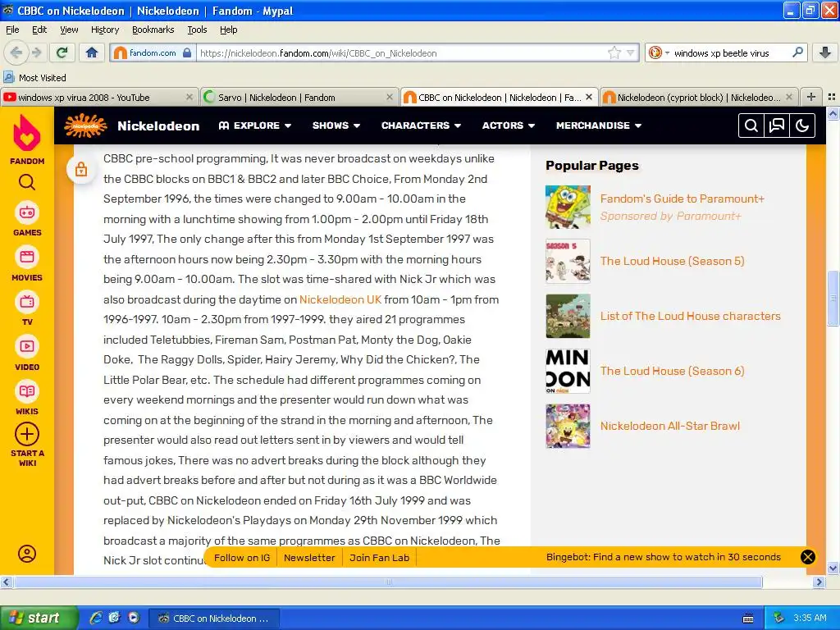Click the URL address field
Viewport: 840px width, 630px height.
[x=402, y=52]
